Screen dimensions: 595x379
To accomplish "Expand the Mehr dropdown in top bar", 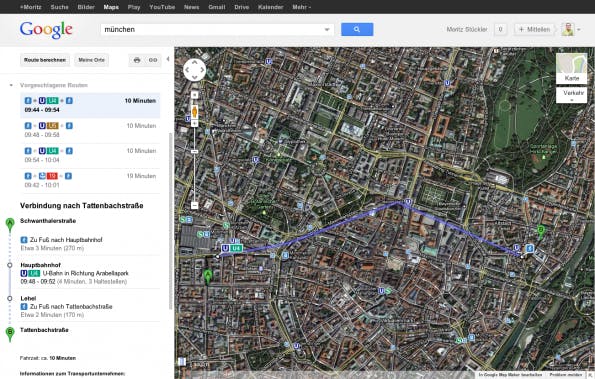I will tap(301, 7).
